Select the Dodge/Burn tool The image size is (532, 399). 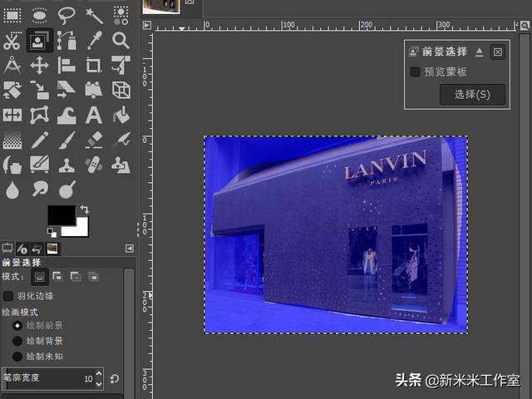point(66,190)
